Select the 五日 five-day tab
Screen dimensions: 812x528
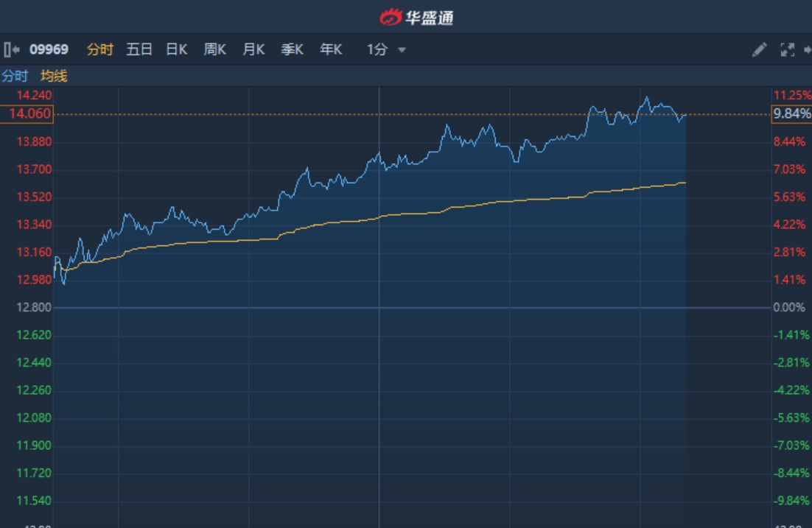(x=139, y=50)
